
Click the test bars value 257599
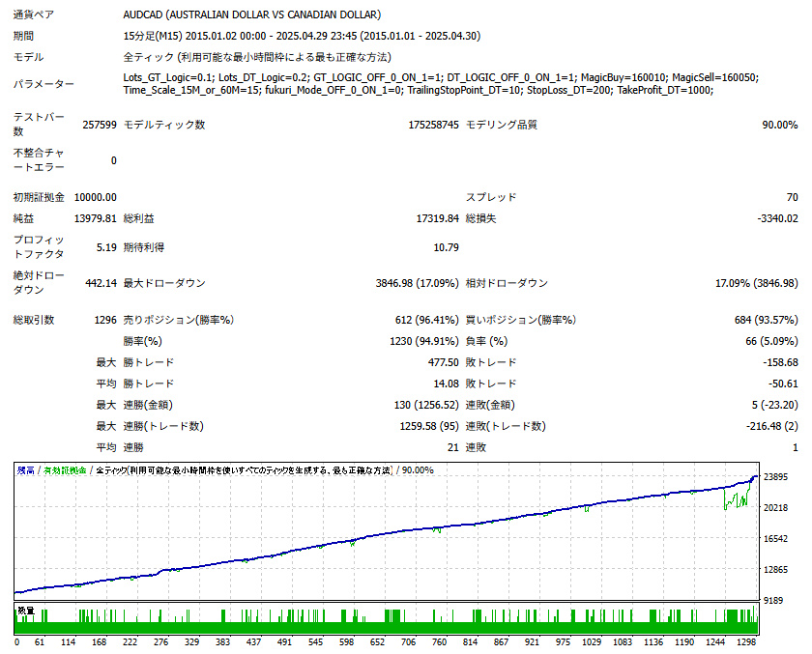click(100, 125)
